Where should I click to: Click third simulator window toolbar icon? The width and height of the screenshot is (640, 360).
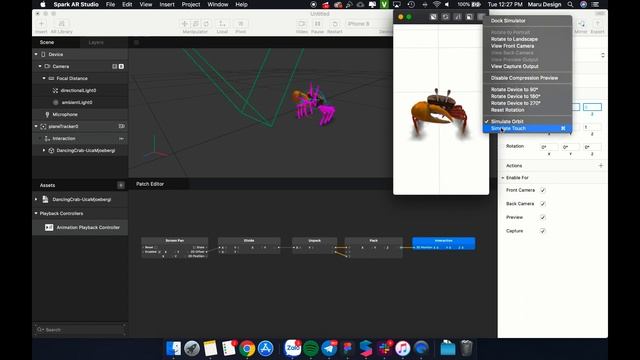click(x=458, y=17)
